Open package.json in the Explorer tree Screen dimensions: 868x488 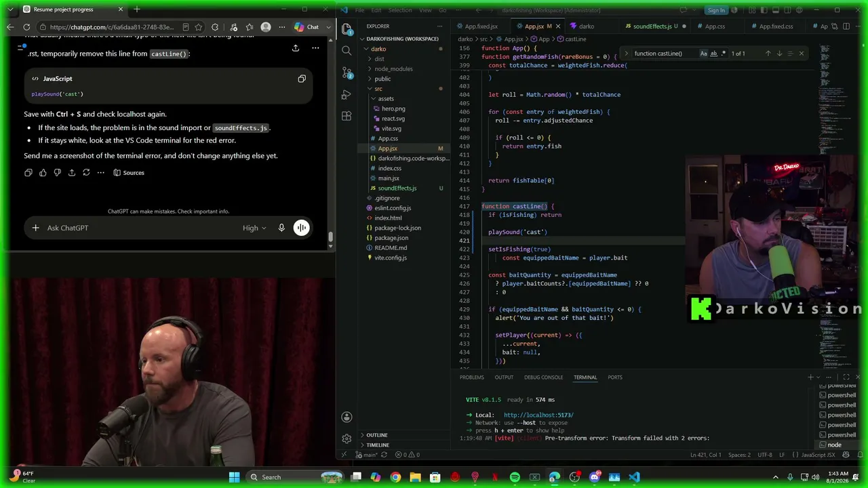click(x=391, y=238)
